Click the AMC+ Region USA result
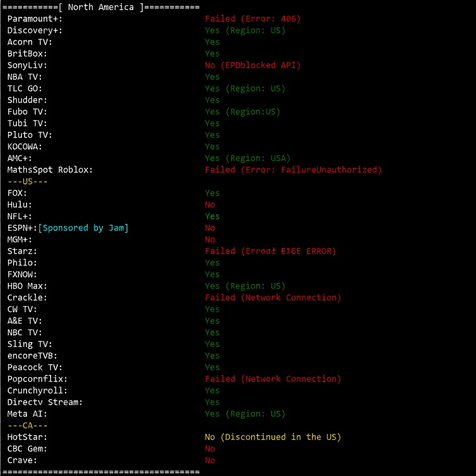 point(248,158)
